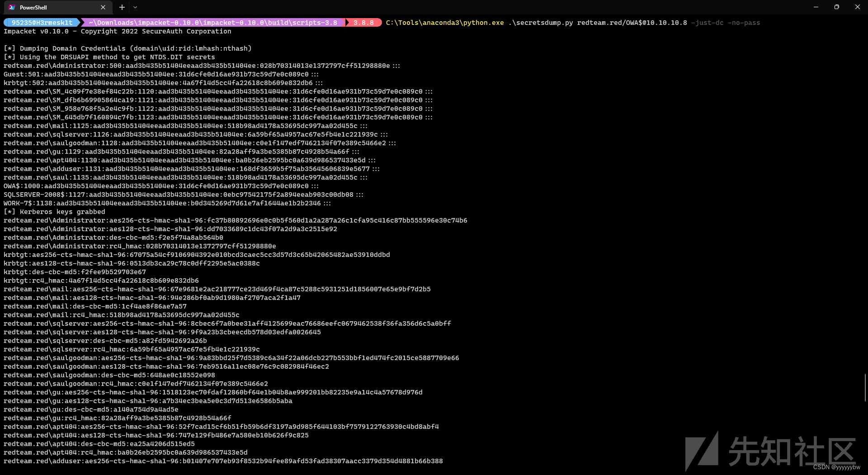Click the sqlserver rc4_hmac key line
This screenshot has width=868, height=475.
click(x=132, y=349)
